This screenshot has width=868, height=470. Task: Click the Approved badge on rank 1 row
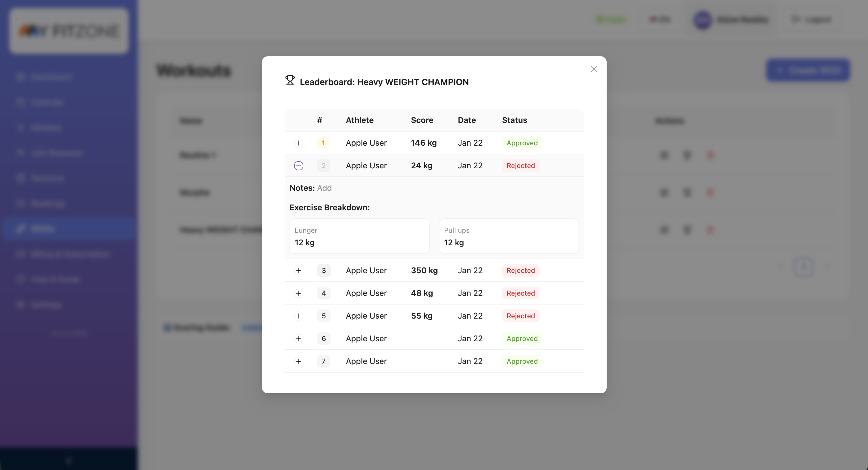(522, 143)
